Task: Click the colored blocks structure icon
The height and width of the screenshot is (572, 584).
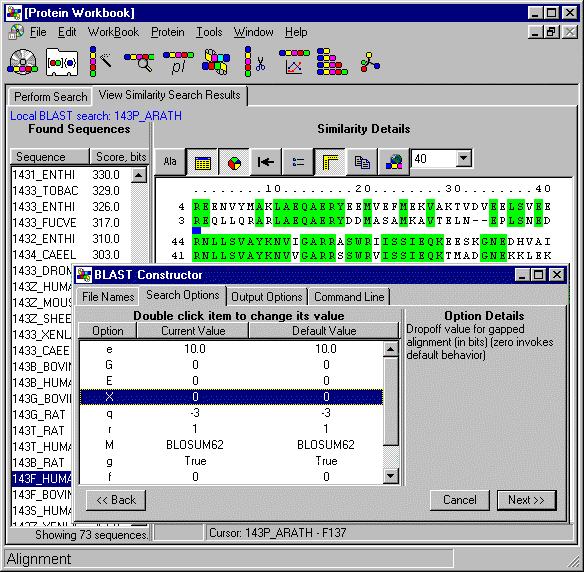Action: tap(216, 62)
